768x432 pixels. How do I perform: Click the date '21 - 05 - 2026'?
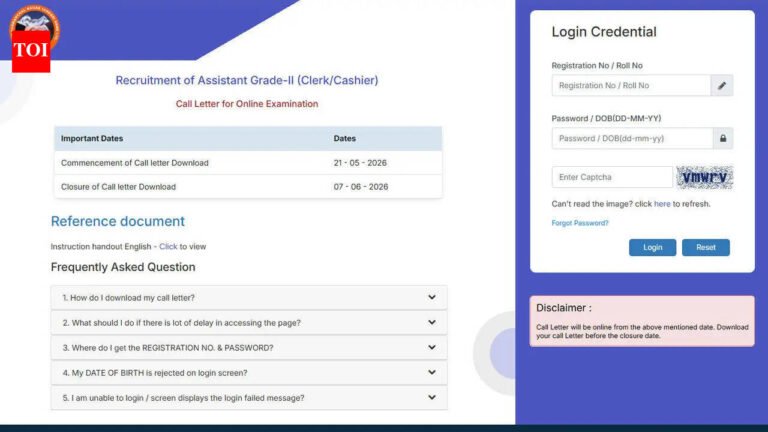click(360, 163)
